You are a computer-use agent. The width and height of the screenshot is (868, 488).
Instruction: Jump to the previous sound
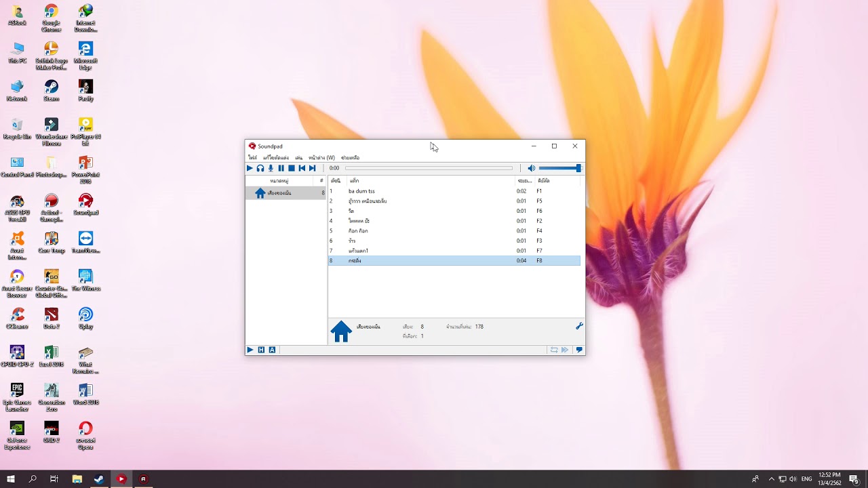[x=302, y=168]
